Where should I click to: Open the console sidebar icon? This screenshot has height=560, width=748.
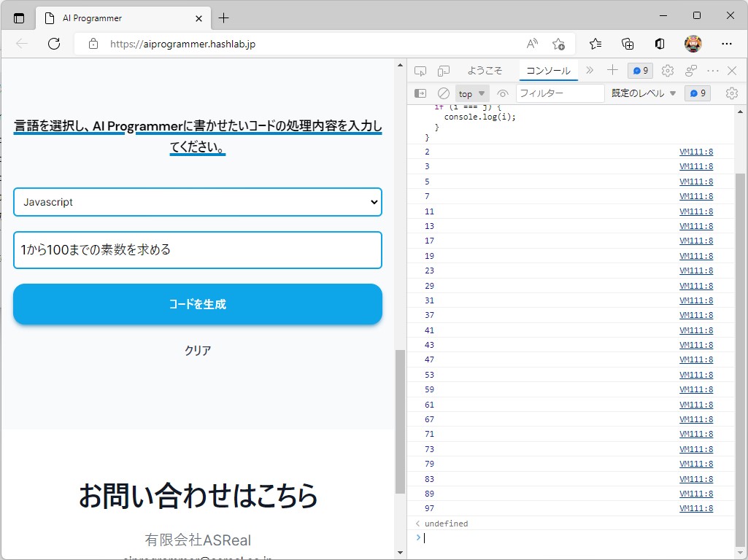[420, 93]
